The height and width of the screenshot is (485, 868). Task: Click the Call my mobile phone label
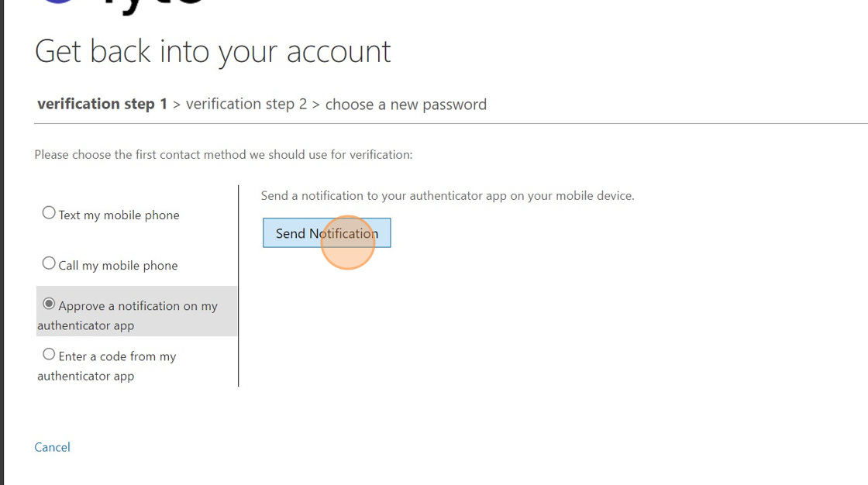pyautogui.click(x=118, y=266)
